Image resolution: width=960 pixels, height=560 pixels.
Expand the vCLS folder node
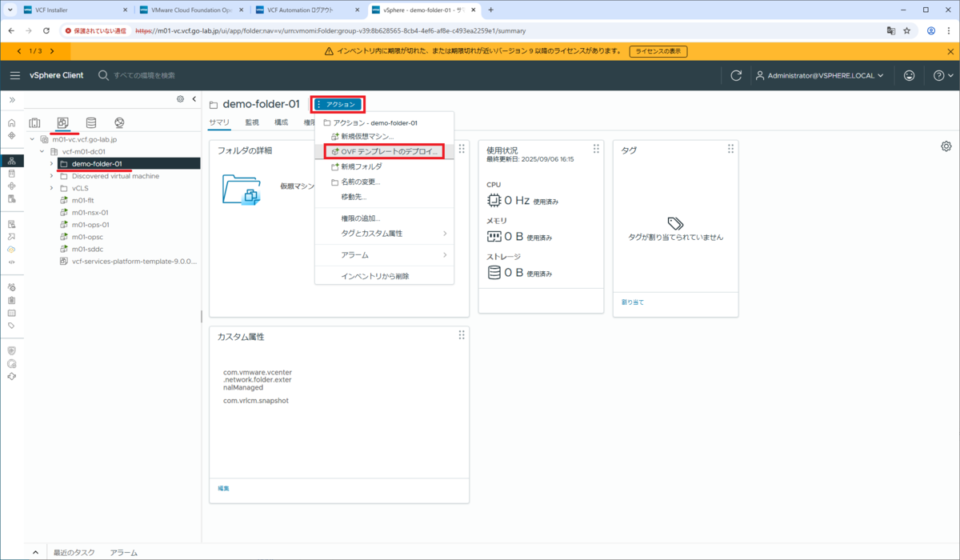click(52, 188)
